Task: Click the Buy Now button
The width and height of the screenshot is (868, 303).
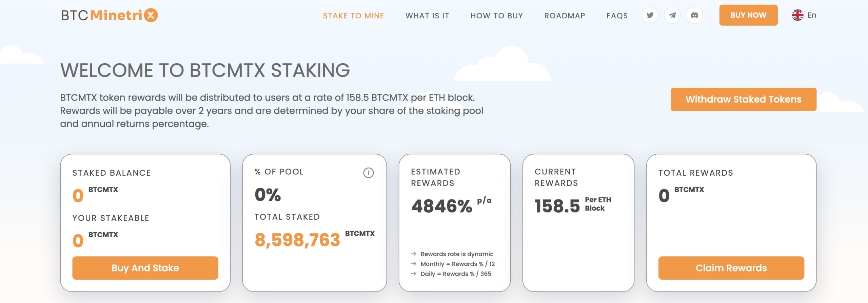Action: tap(748, 15)
